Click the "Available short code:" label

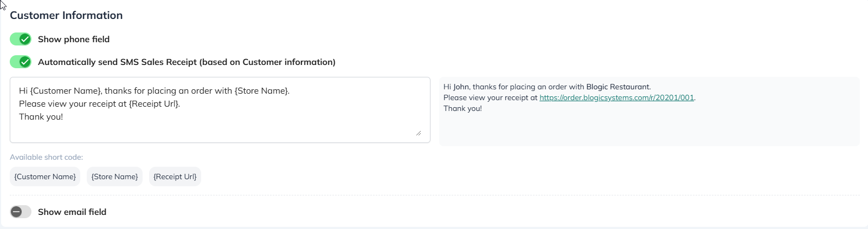pyautogui.click(x=46, y=157)
